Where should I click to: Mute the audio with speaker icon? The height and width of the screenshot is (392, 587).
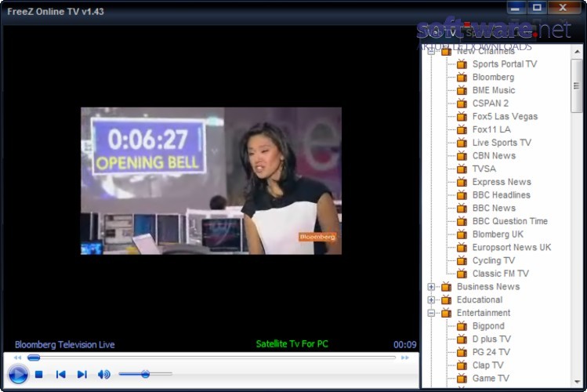[103, 374]
